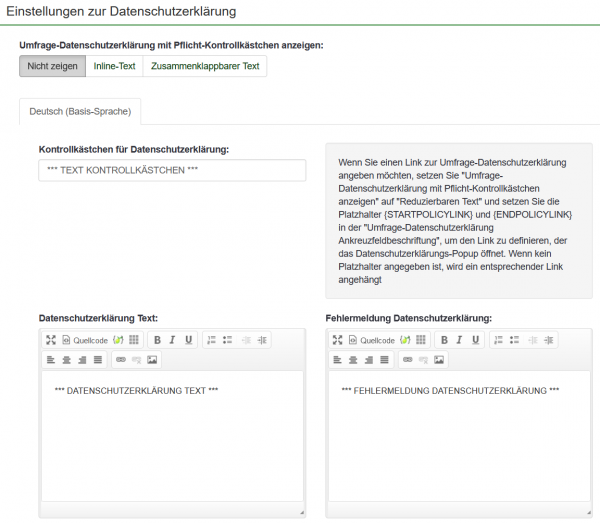Choose the 'Inline-Text' display option
Viewport: 600px width, 523px height.
click(114, 66)
